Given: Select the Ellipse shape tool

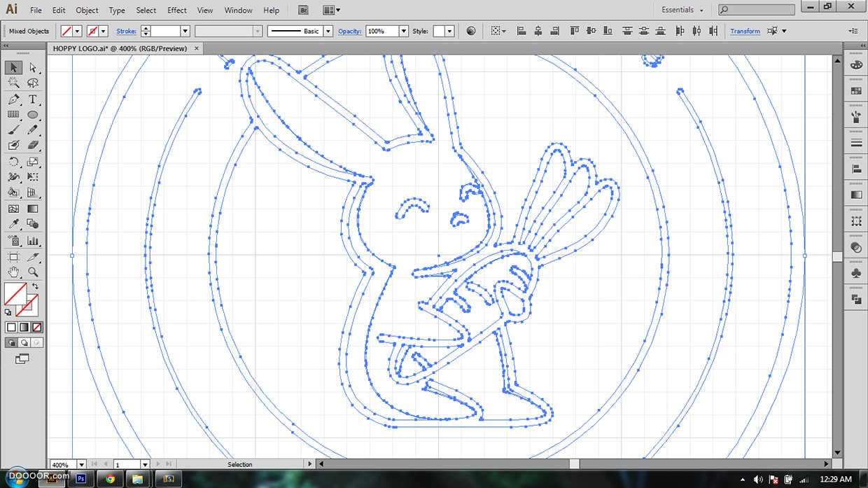Looking at the screenshot, I should (33, 115).
